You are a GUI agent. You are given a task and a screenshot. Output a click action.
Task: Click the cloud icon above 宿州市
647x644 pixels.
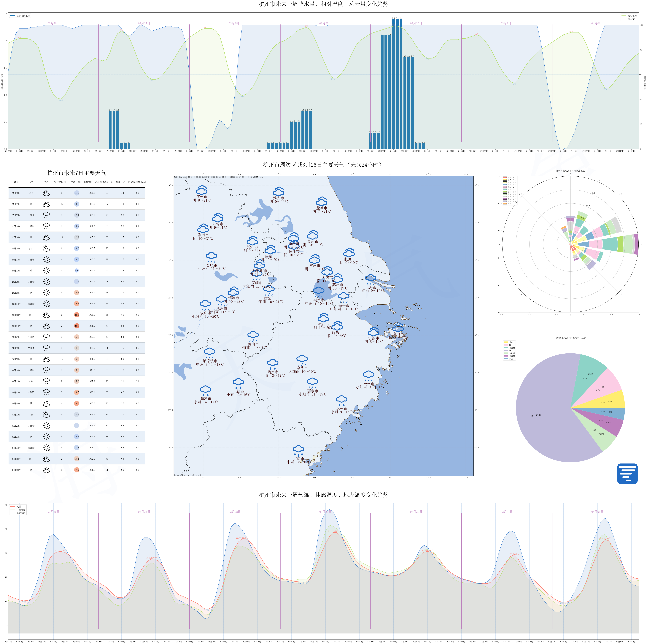pyautogui.click(x=202, y=190)
